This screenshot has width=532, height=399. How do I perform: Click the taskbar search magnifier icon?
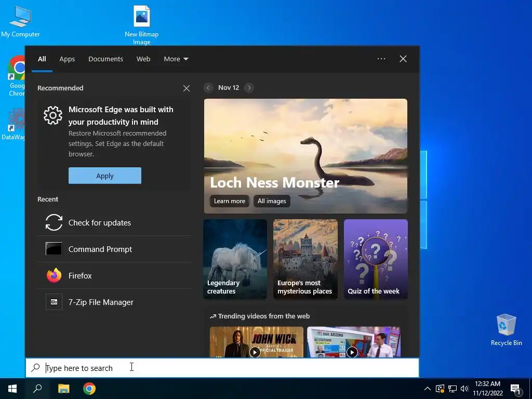37,389
